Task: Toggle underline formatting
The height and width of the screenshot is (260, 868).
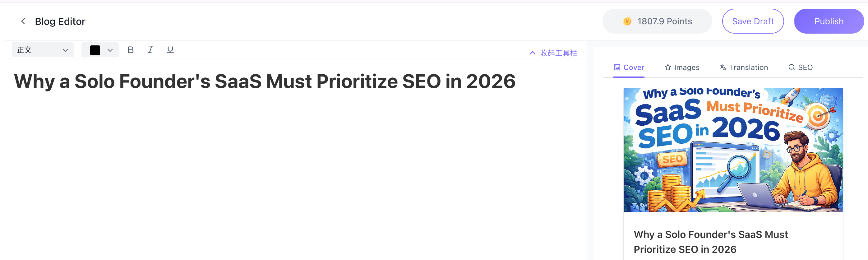Action: [170, 50]
